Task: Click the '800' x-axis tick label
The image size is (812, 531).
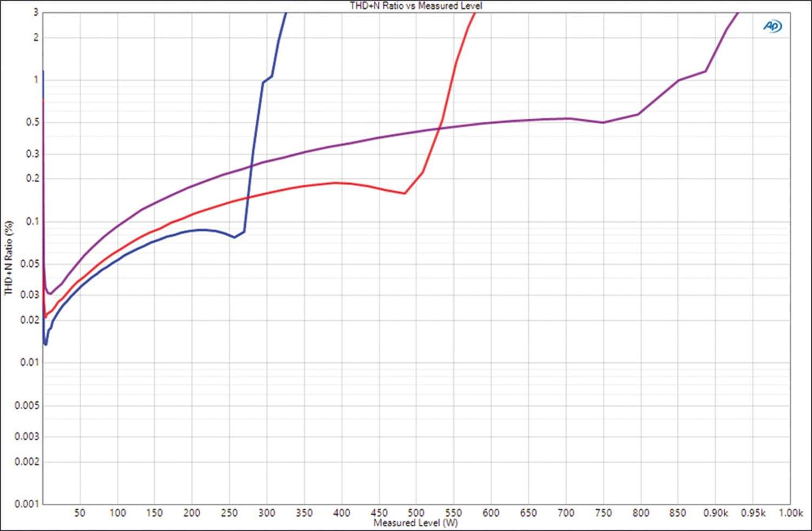Action: pos(641,513)
